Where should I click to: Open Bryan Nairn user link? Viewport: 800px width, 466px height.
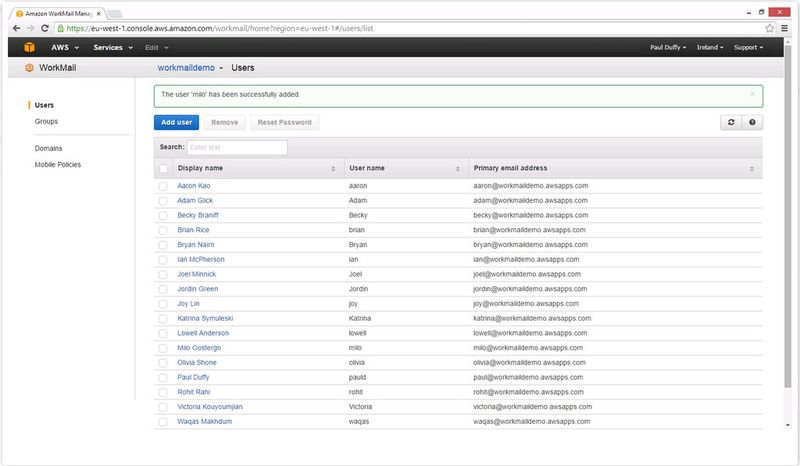196,245
